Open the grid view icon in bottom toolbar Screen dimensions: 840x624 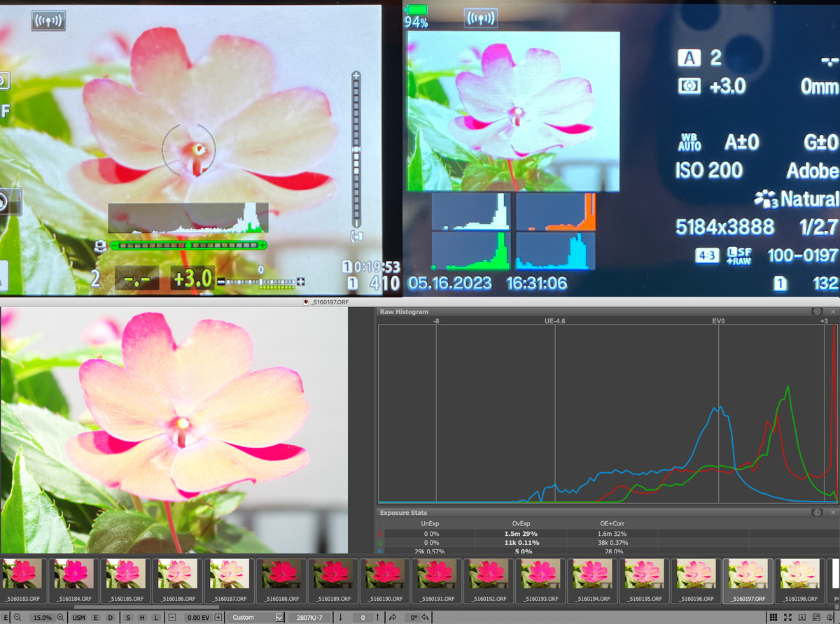click(x=773, y=618)
